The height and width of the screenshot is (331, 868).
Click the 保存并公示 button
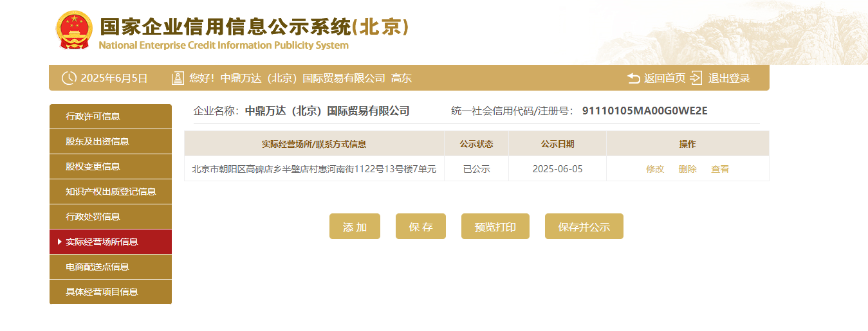coord(584,226)
